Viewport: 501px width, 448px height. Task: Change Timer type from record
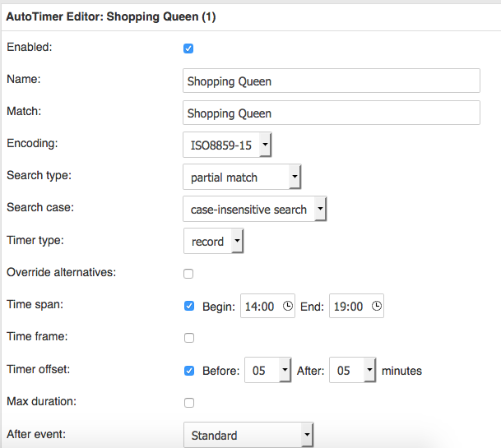click(213, 242)
